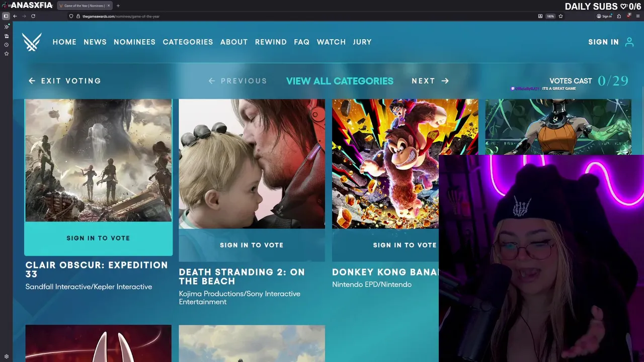Click the Firefox account Sign in button
This screenshot has height=362, width=644.
coord(604,16)
